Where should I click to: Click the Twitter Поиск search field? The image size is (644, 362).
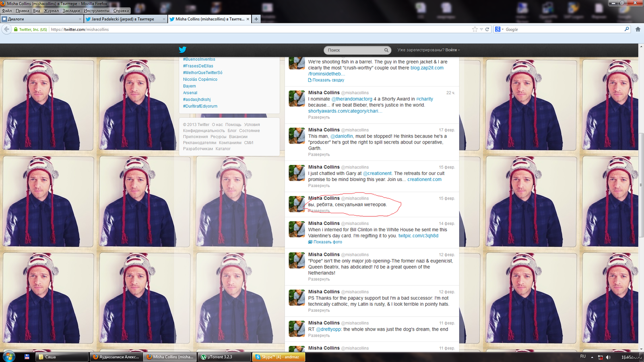[x=353, y=50]
